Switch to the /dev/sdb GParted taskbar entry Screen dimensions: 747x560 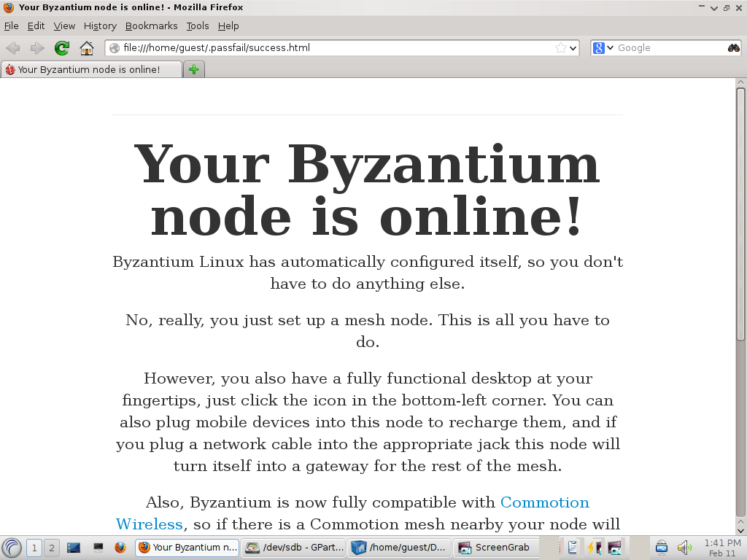click(x=294, y=548)
